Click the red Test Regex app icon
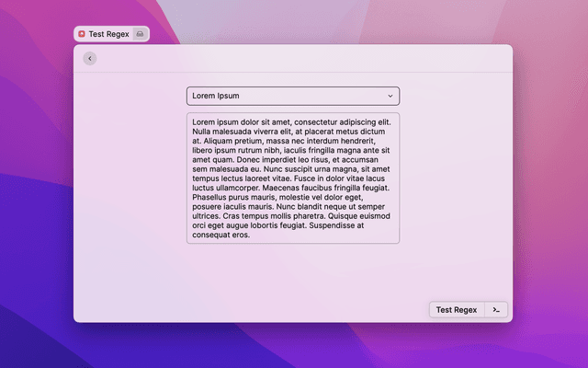 point(82,34)
